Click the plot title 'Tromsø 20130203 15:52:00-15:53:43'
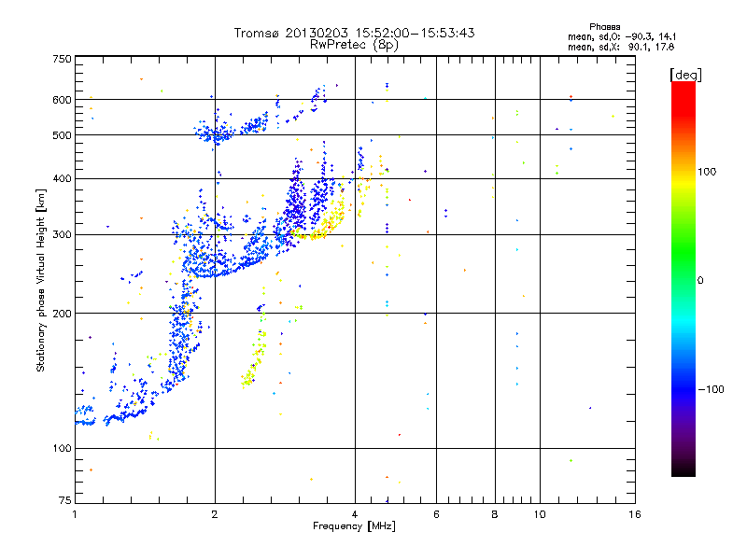This screenshot has height=560, width=747. click(x=354, y=33)
